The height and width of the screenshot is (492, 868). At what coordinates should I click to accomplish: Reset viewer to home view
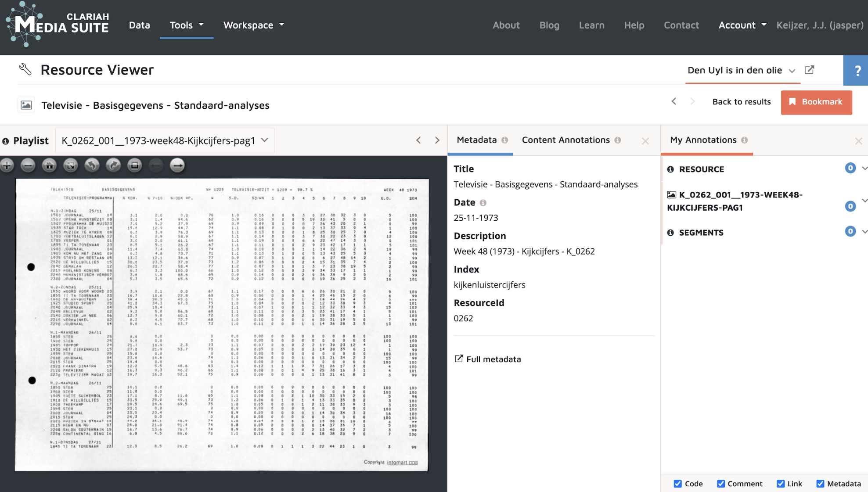[x=49, y=165]
